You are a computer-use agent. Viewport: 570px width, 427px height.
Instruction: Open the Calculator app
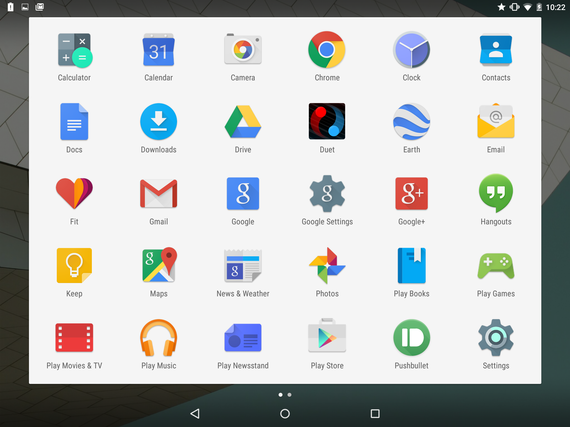coord(74,50)
